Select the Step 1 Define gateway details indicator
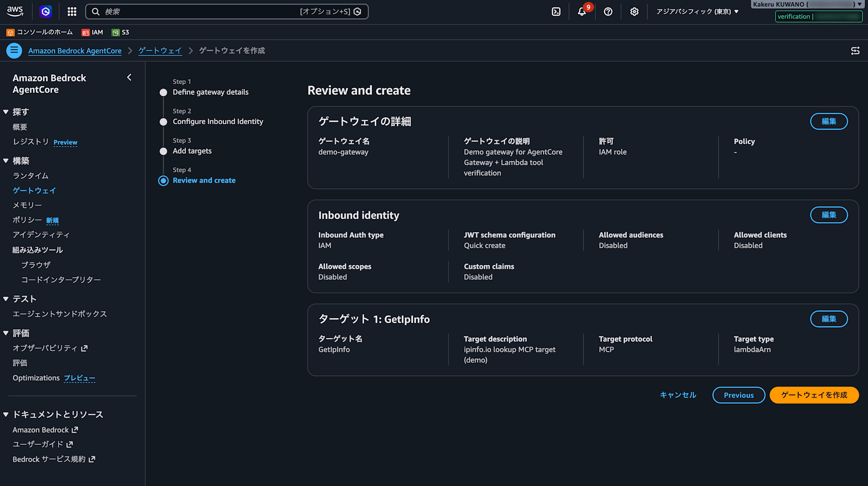868x486 pixels. pos(163,92)
